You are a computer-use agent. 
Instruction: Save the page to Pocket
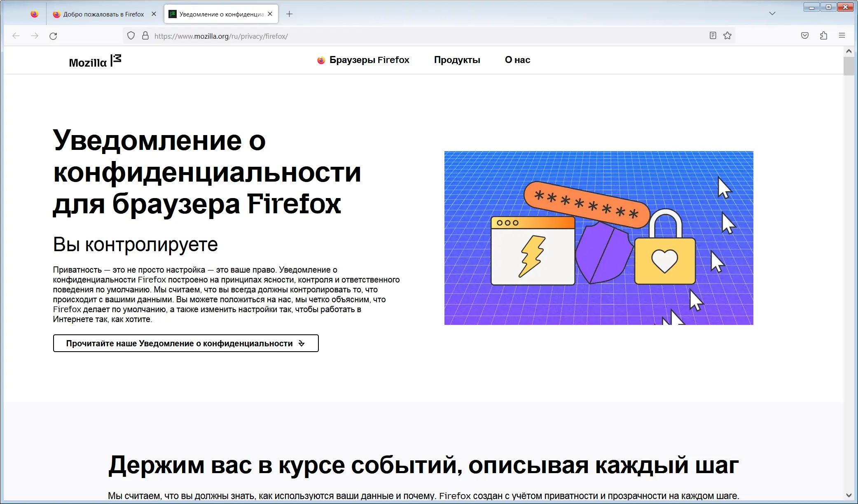(804, 35)
